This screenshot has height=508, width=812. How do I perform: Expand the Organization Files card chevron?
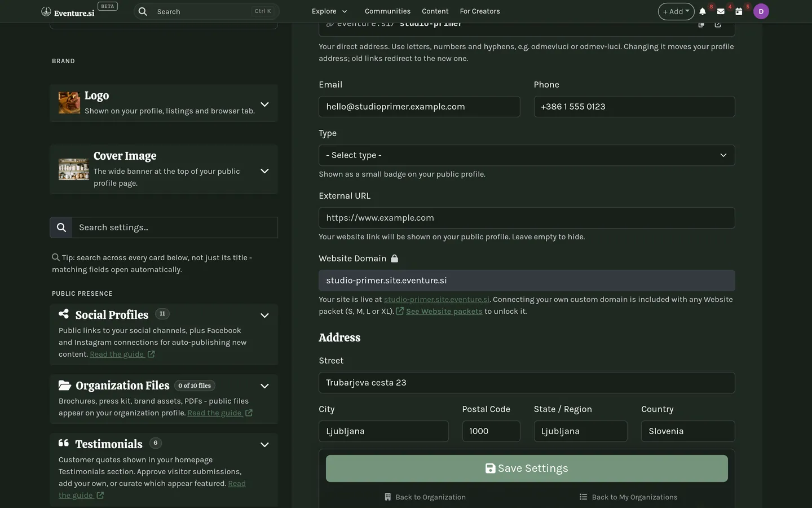264,386
